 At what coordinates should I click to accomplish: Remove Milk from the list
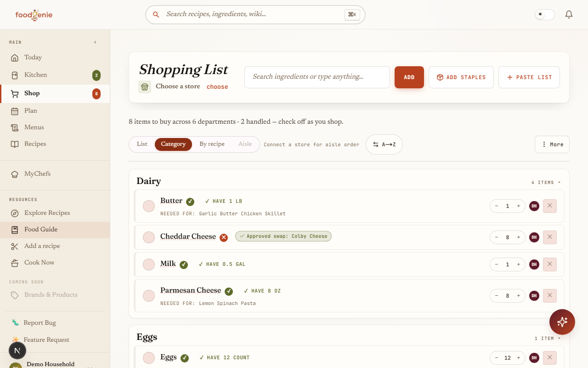(550, 264)
